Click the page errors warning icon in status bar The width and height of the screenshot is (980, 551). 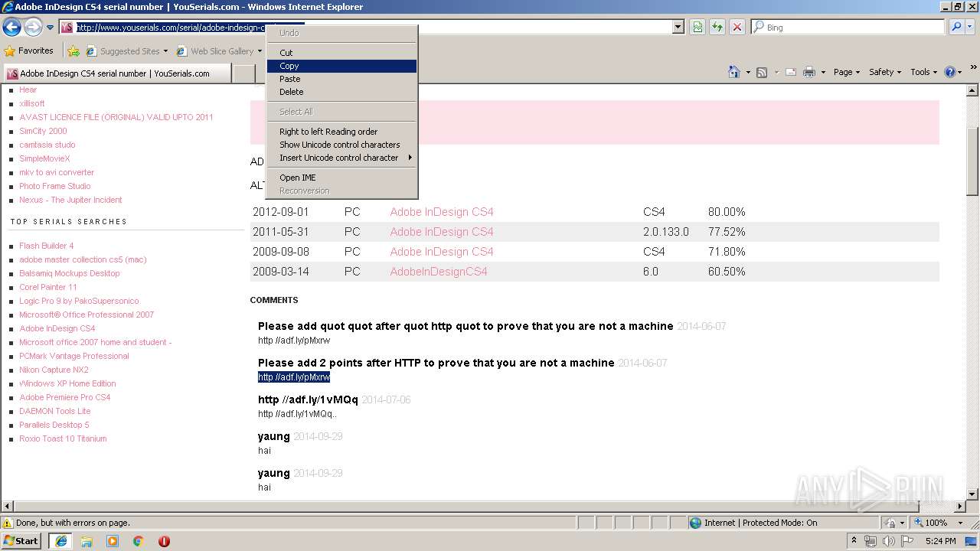pyautogui.click(x=8, y=523)
